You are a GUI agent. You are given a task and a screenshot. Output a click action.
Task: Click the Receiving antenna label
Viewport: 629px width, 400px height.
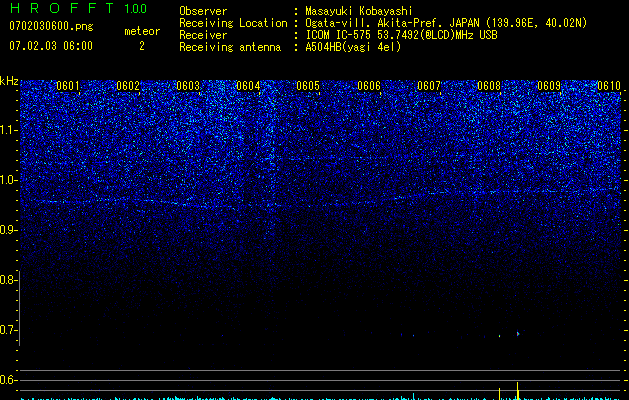[230, 47]
